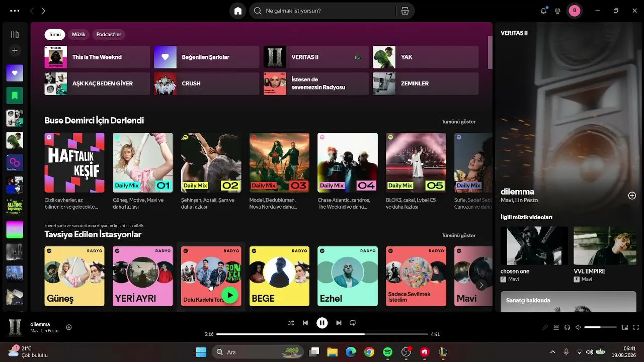Save dilemma from the now-playing bar
644x362 pixels.
click(69, 327)
